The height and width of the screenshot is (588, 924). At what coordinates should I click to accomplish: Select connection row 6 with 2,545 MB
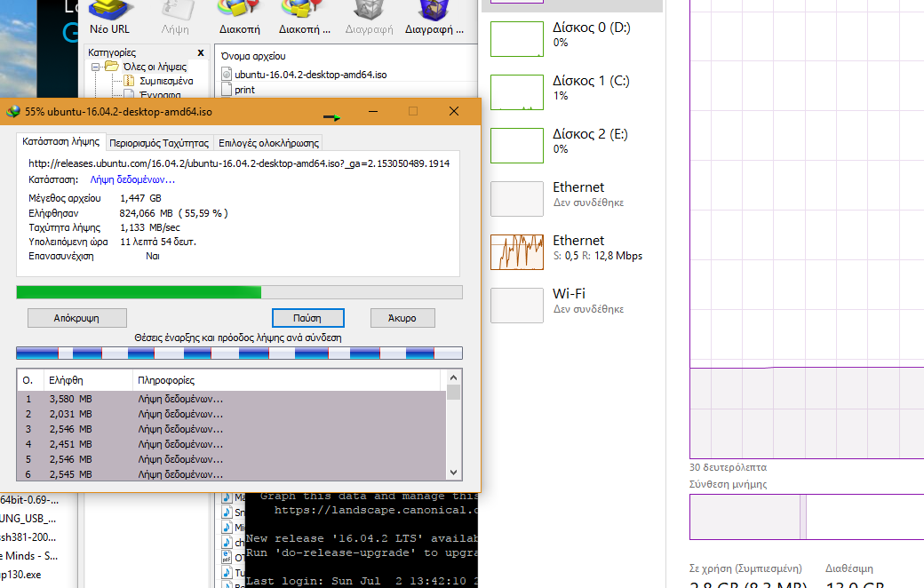232,473
